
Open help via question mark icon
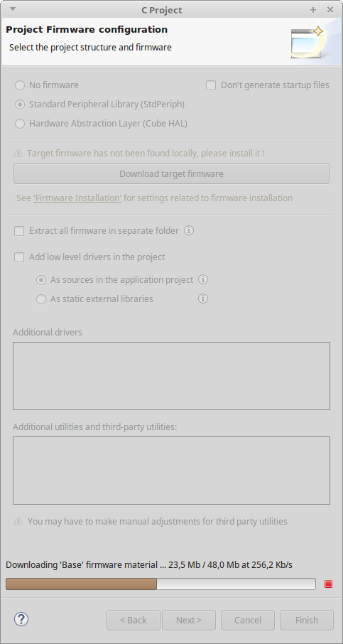tap(21, 619)
